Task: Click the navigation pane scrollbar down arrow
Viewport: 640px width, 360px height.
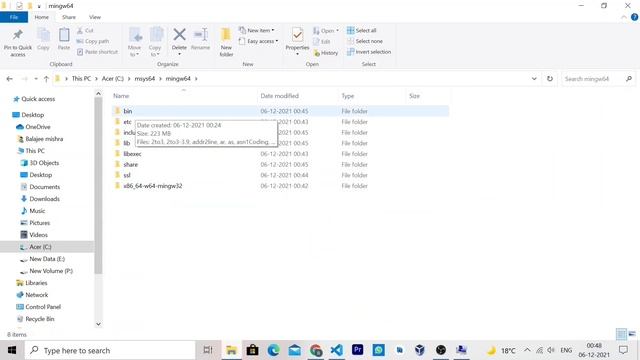Action: tap(98, 324)
